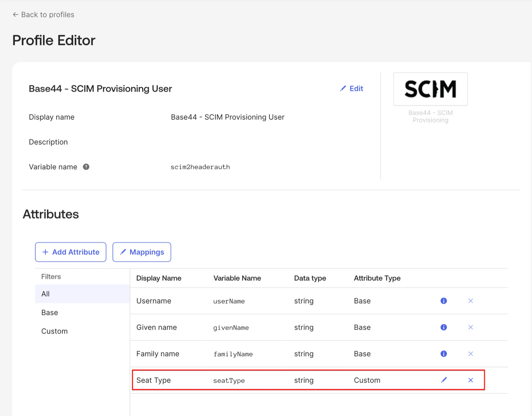
Task: Remove the Given name attribute with X icon
Action: point(470,327)
